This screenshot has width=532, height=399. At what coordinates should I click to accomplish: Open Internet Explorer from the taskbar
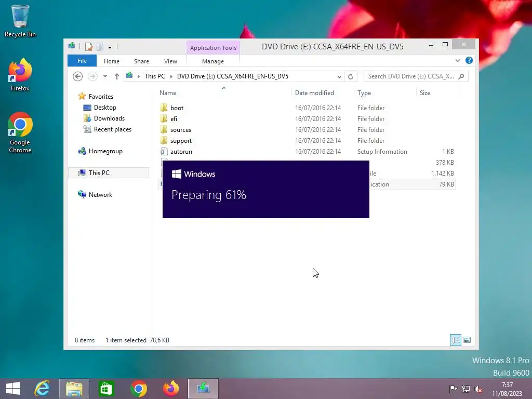pyautogui.click(x=42, y=389)
